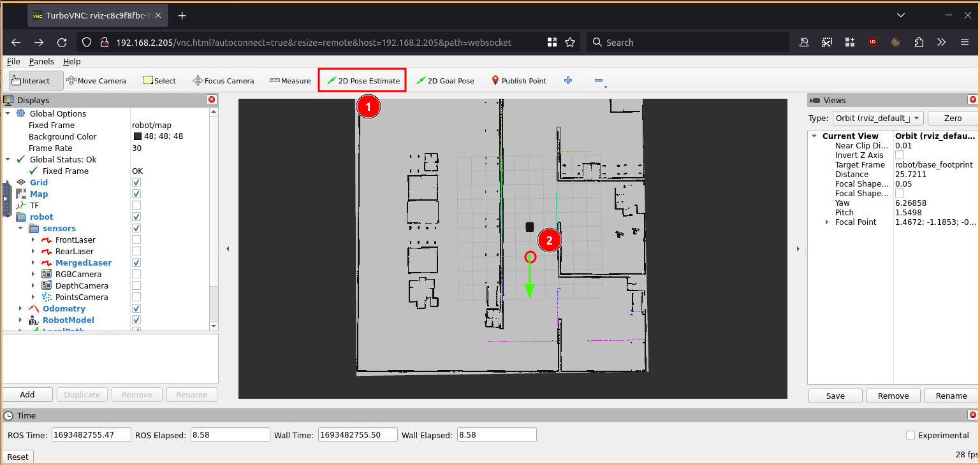980x465 pixels.
Task: Enable the PointsCamera checkbox
Action: 136,297
